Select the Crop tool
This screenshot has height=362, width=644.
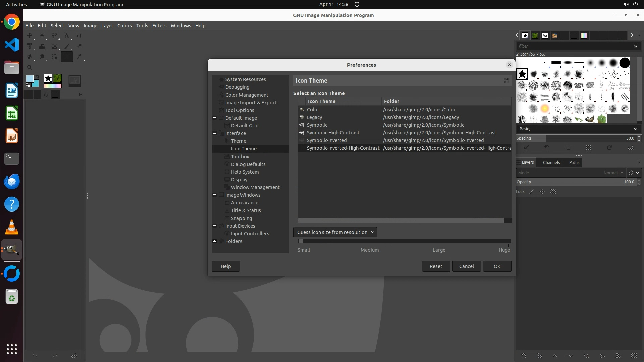pyautogui.click(x=79, y=35)
